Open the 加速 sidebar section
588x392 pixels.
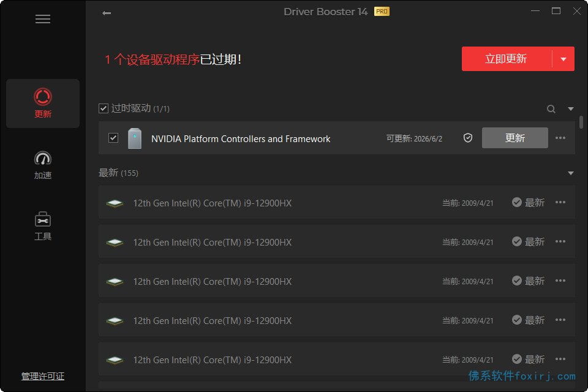click(43, 165)
